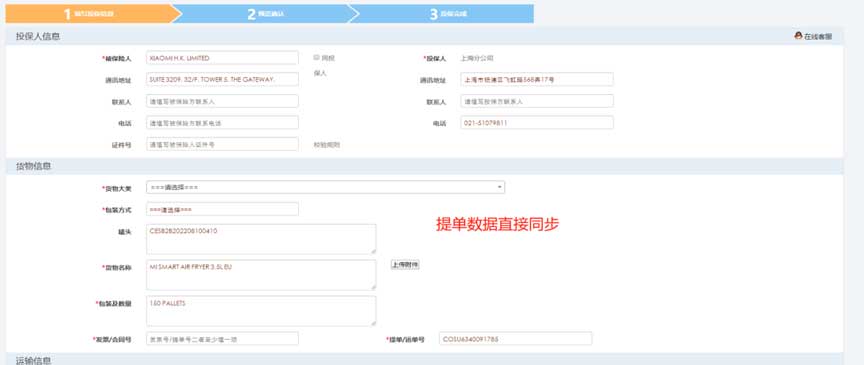Screen dimensions: 864x365
Task: Focus insured address field SUITE 3209
Action: 222,79
